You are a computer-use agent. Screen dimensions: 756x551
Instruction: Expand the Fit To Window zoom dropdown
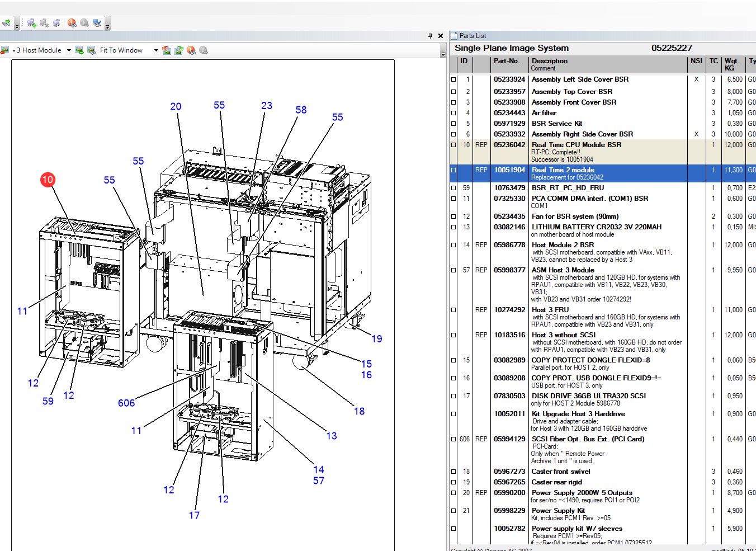tap(156, 50)
